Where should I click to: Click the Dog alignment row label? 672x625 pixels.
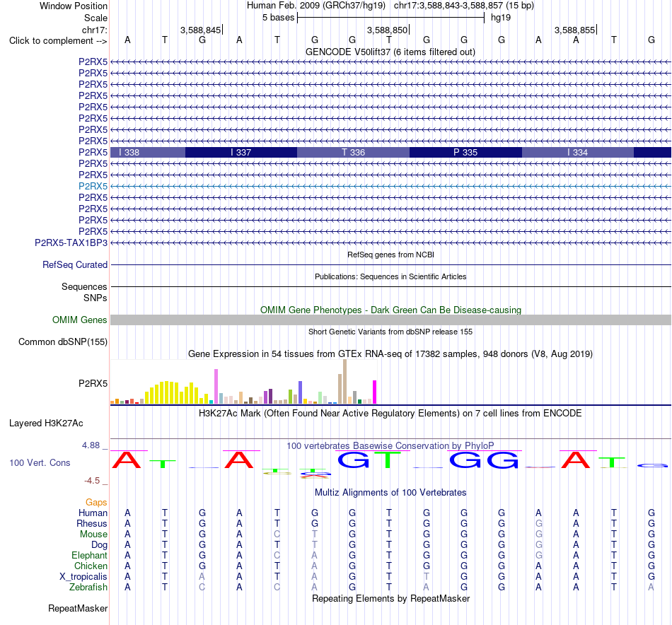coord(100,545)
